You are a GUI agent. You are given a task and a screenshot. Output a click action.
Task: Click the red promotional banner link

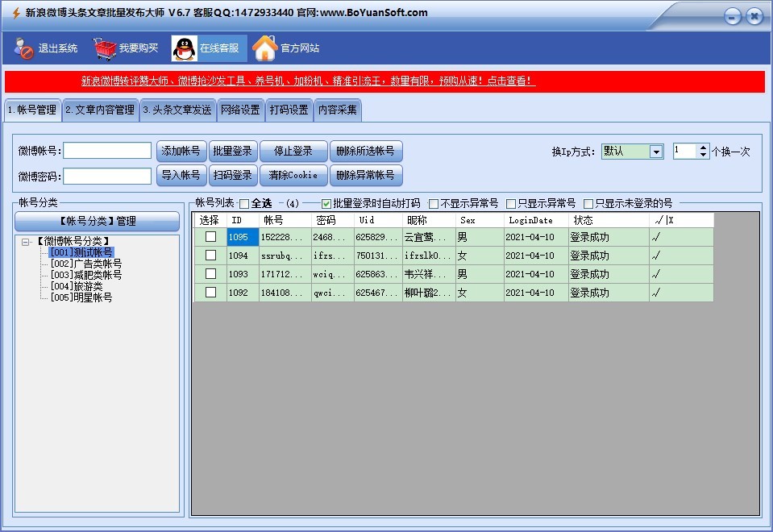tap(308, 81)
